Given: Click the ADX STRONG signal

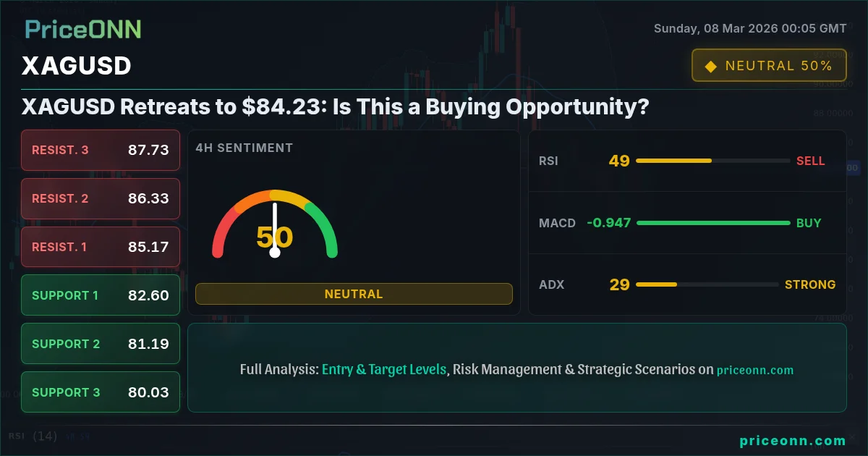Looking at the screenshot, I should (x=810, y=284).
